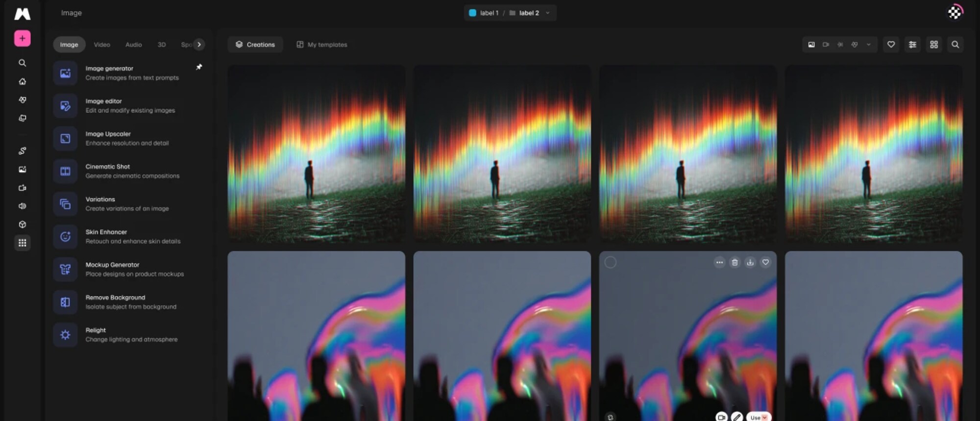Viewport: 980px width, 421px height.
Task: Expand the label 2 folder dropdown
Action: (547, 13)
